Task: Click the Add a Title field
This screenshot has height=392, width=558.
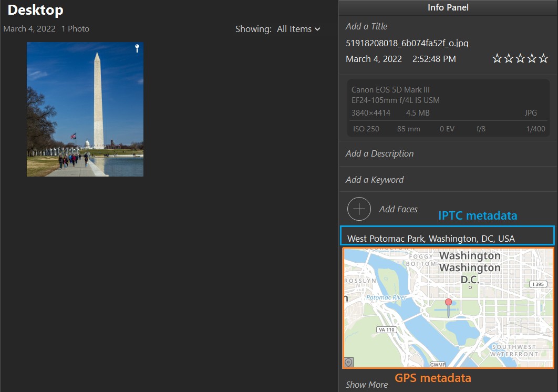Action: tap(366, 26)
